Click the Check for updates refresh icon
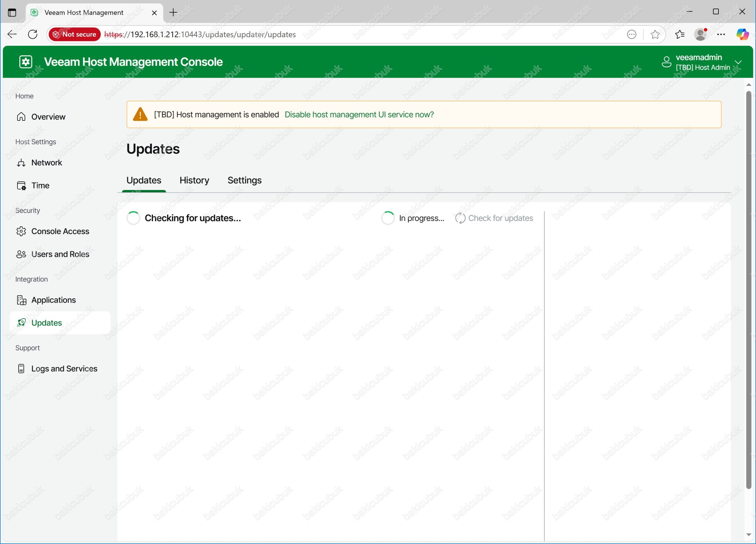756x544 pixels. click(460, 218)
